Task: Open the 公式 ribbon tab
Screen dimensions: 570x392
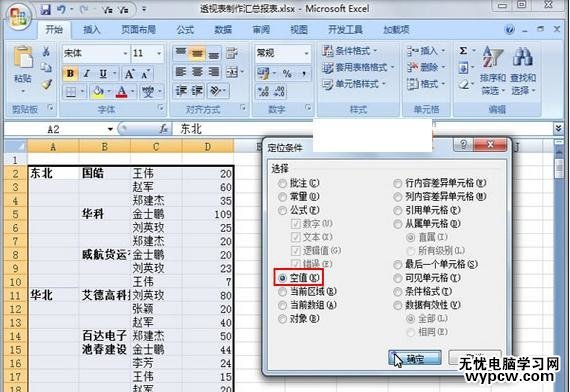Action: click(x=185, y=29)
